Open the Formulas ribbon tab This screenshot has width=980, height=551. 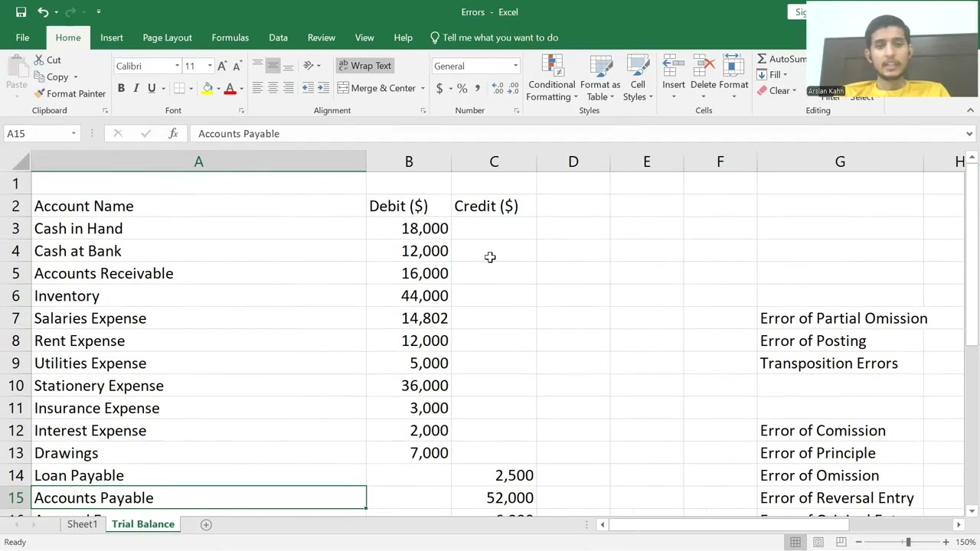[230, 37]
